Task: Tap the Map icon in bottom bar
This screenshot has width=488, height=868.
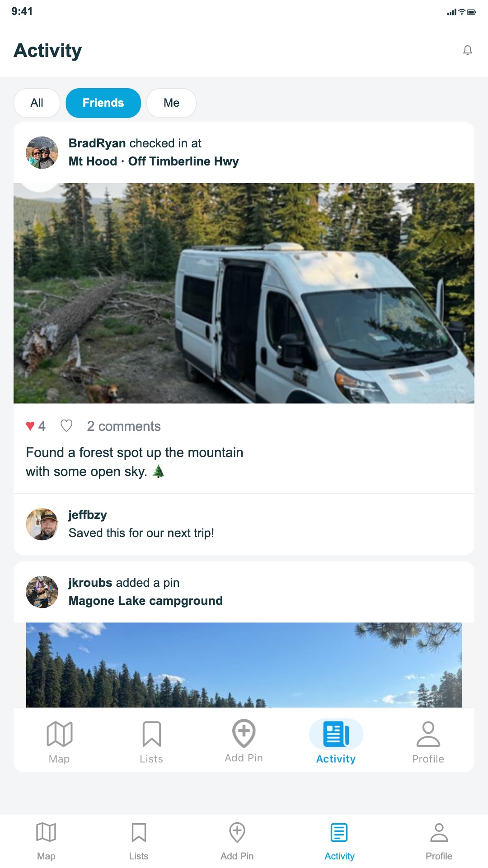Action: pyautogui.click(x=46, y=832)
